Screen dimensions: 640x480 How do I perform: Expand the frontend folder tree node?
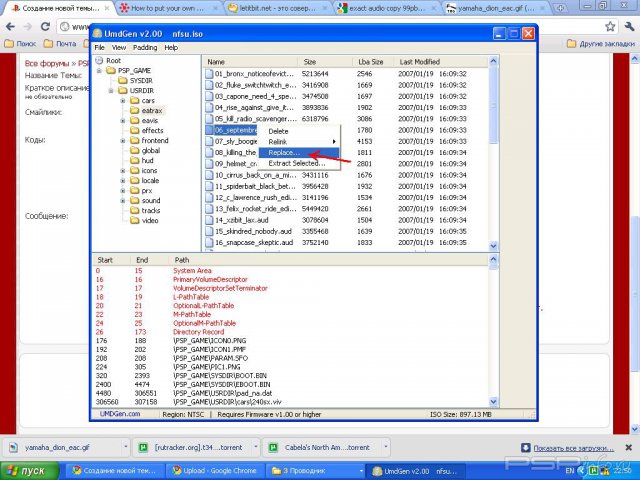click(121, 141)
